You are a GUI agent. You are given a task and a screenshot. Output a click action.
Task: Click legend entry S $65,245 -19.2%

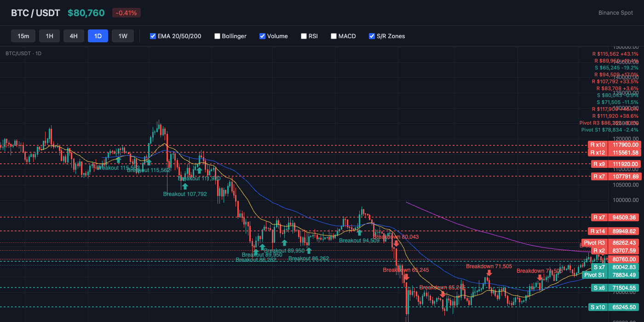pyautogui.click(x=617, y=68)
